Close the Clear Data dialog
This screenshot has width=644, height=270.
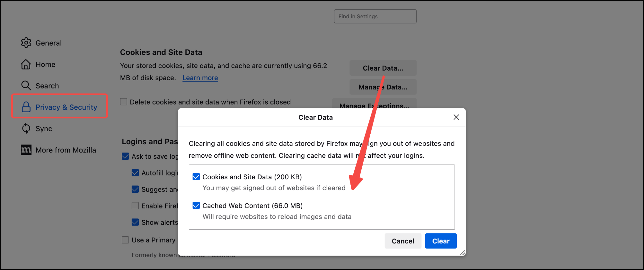pyautogui.click(x=456, y=117)
